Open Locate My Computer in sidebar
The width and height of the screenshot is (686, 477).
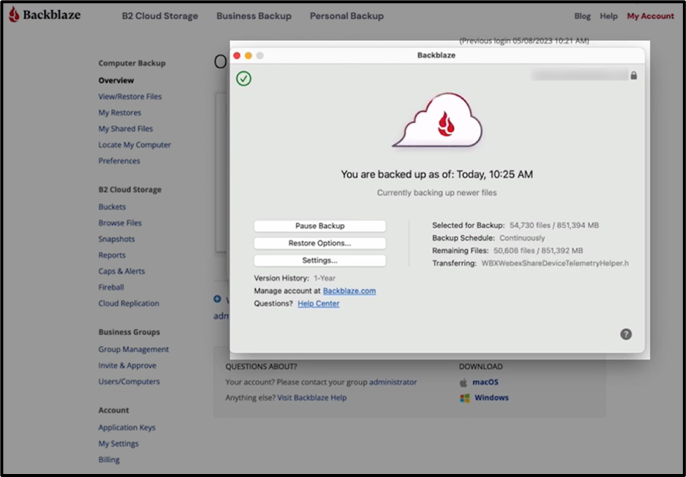[134, 145]
